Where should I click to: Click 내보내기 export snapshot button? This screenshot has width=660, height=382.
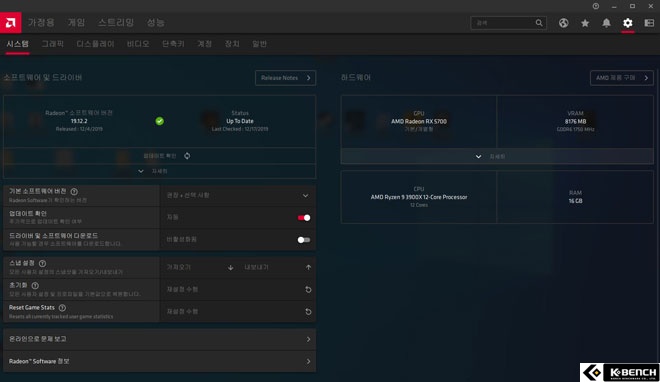point(256,267)
